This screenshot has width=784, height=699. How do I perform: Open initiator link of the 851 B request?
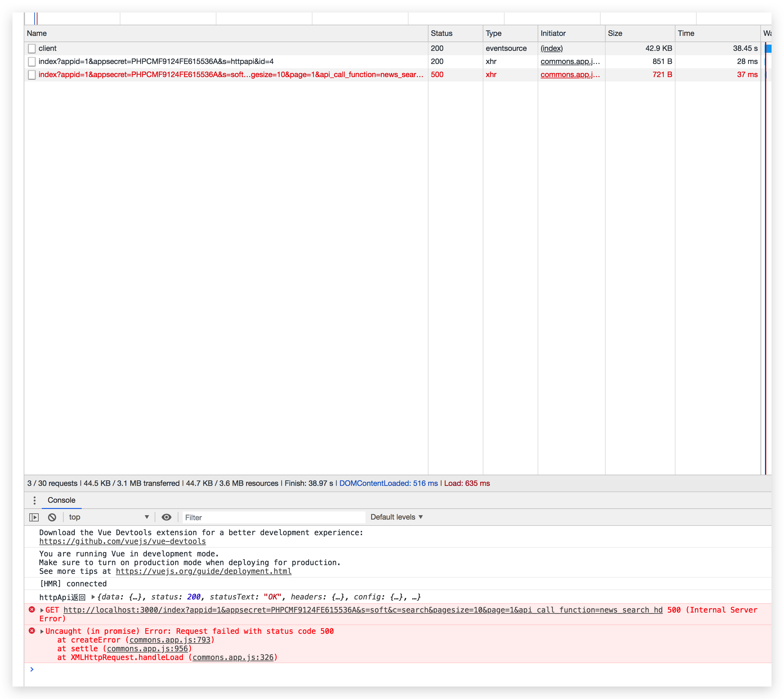pos(570,61)
